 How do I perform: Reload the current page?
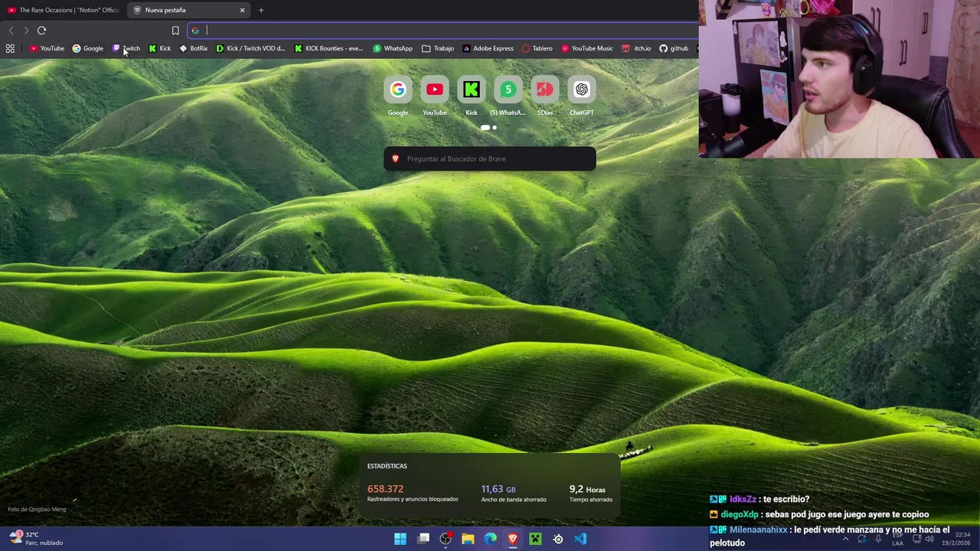41,31
